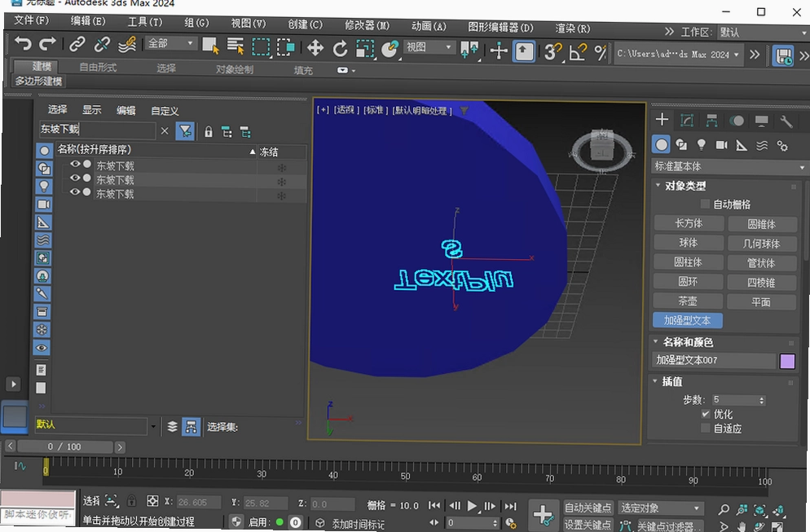Open the Create panel plus tab
Screen dimensions: 810x532
click(x=662, y=120)
